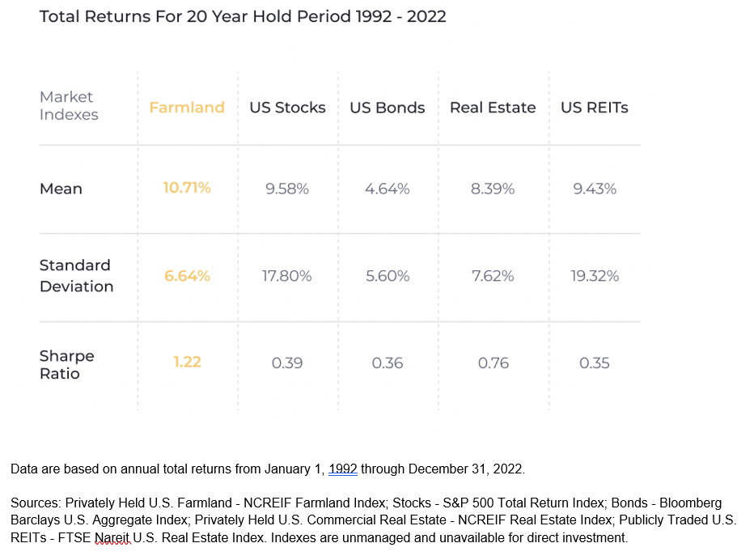Click the chart title 'Total Returns For 20 Year Hold Period'
The width and height of the screenshot is (754, 560).
pos(243,16)
